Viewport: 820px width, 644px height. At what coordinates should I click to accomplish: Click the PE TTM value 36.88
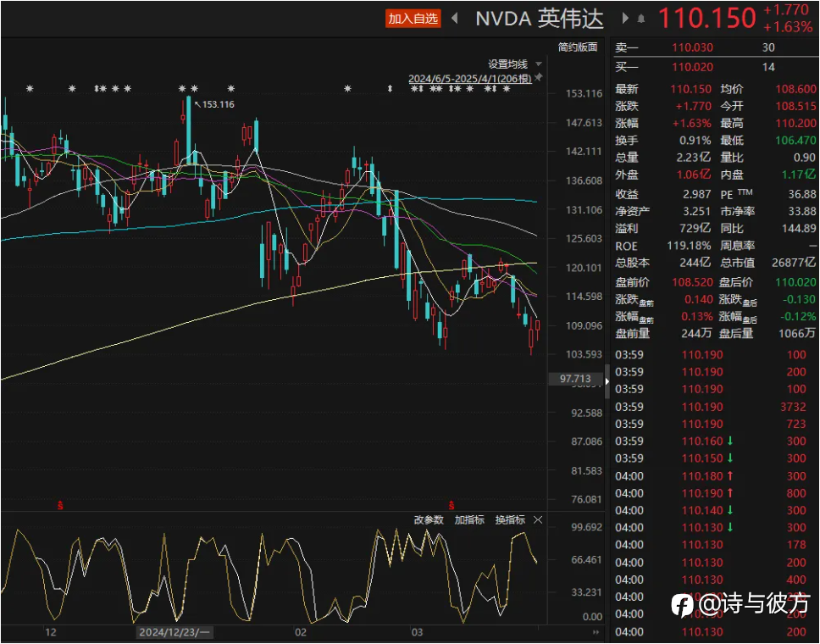(802, 195)
